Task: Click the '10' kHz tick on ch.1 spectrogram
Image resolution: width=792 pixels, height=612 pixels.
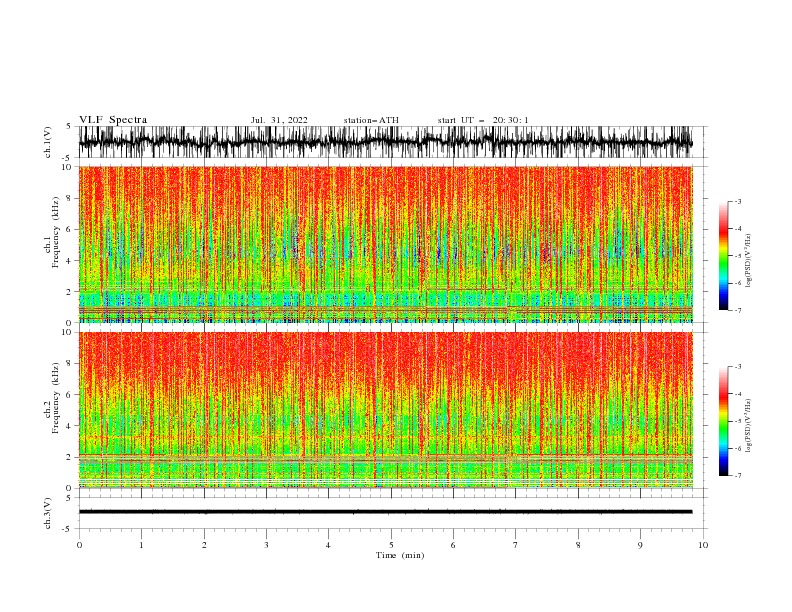Action: point(68,167)
